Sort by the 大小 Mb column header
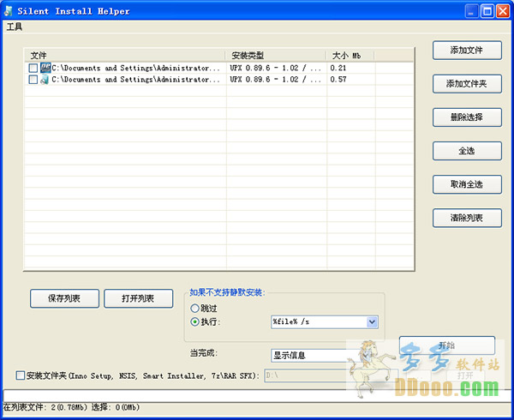This screenshot has width=514, height=420. (350, 56)
